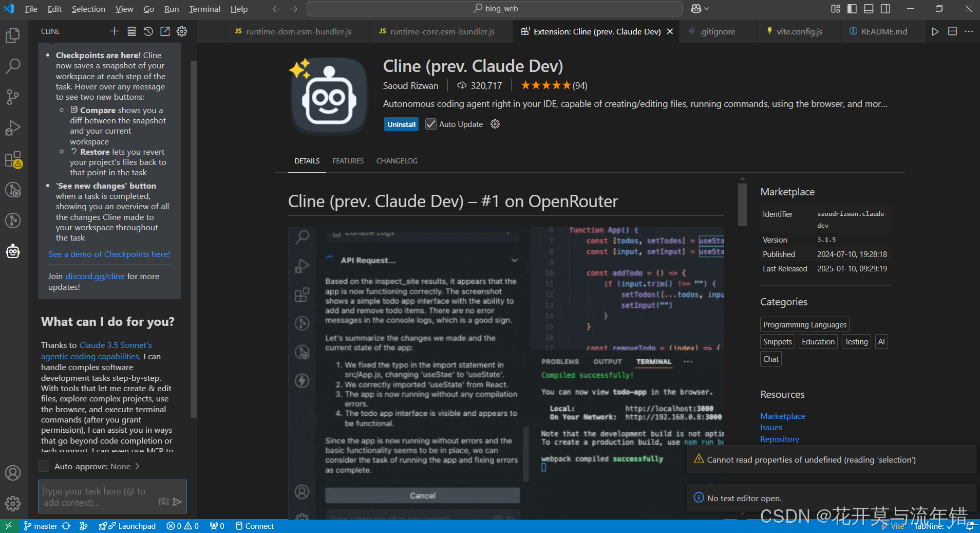980x533 pixels.
Task: Open Cline settings gear in the panel header
Action: [x=182, y=31]
